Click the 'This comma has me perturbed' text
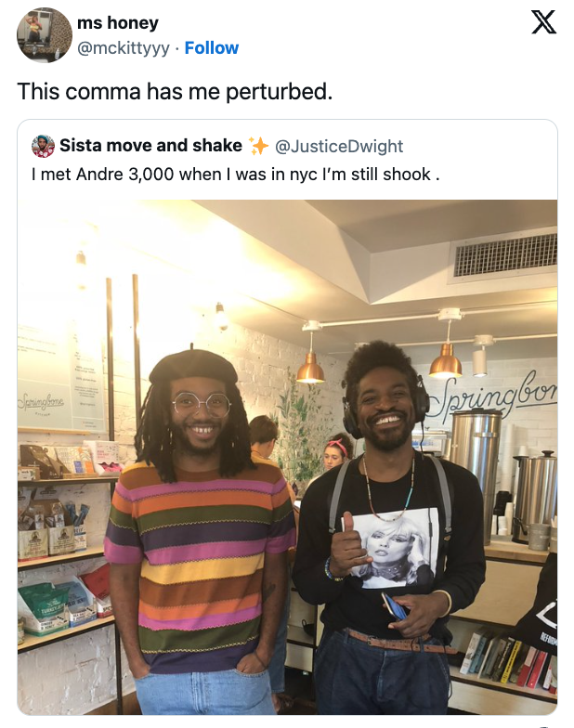The height and width of the screenshot is (728, 574). click(175, 91)
